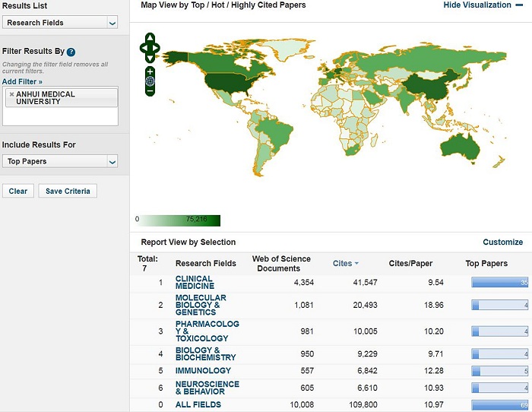Click the Add Filter link
Screen dimensions: 532x412
[x=22, y=81]
